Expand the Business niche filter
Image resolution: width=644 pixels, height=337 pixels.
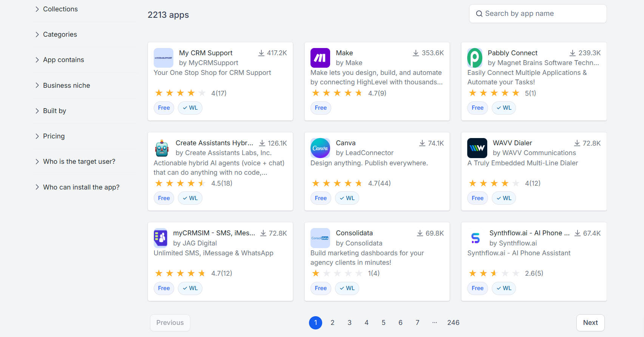[62, 85]
